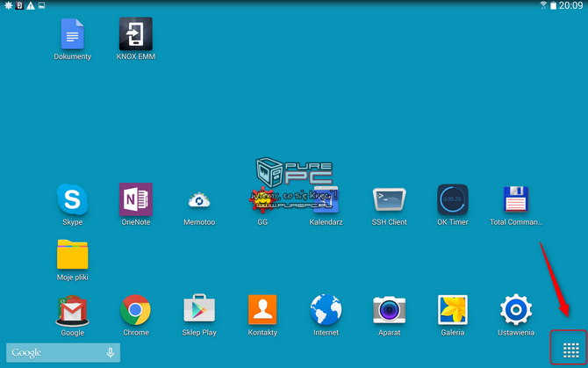Launch SSH Client app
588x368 pixels.
point(389,199)
